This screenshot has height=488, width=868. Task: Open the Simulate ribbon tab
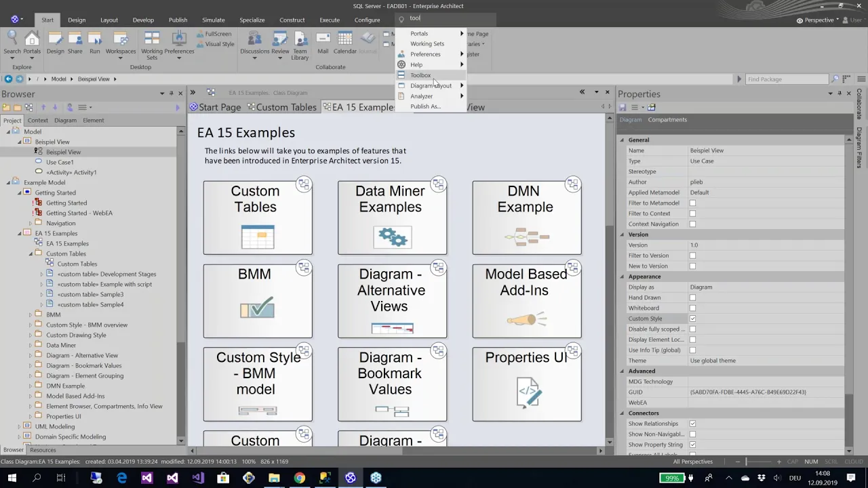coord(213,20)
